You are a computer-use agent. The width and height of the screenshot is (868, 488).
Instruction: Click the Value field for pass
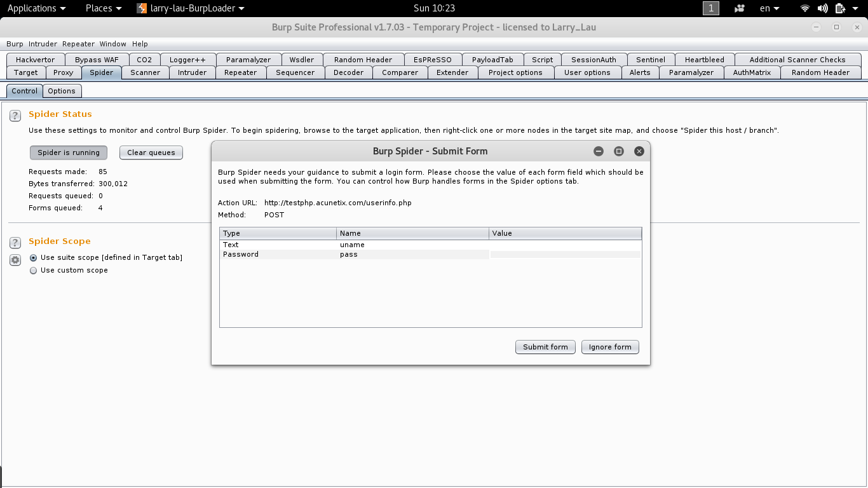click(x=566, y=254)
